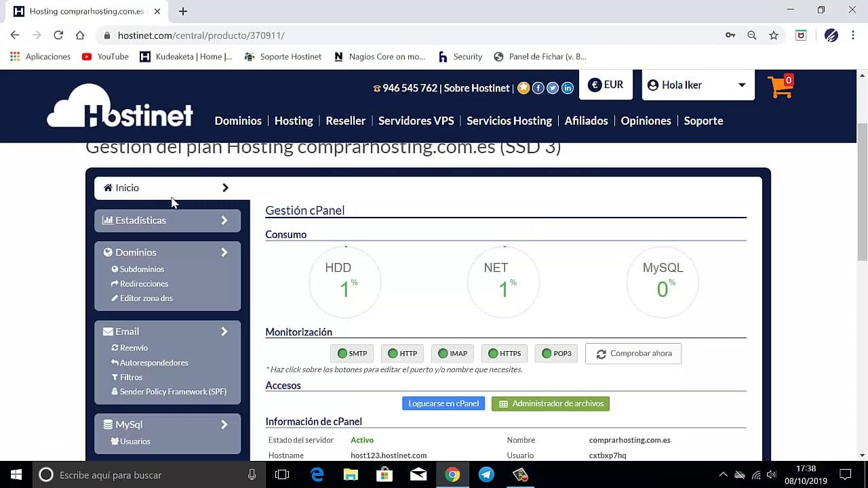The image size is (868, 488).
Task: Open Editor zona dns in sidebar
Action: (142, 298)
